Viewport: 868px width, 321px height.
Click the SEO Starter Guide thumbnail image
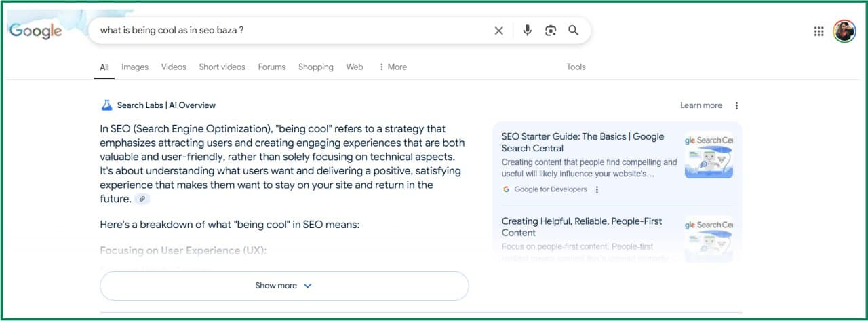click(709, 155)
